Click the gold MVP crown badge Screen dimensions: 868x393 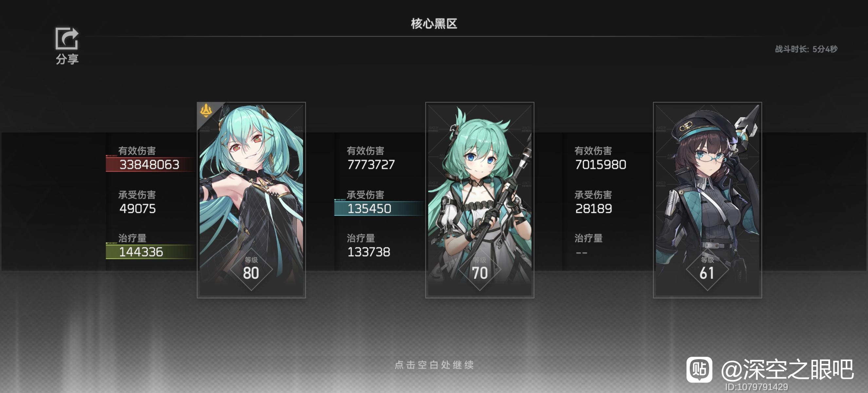tap(206, 111)
